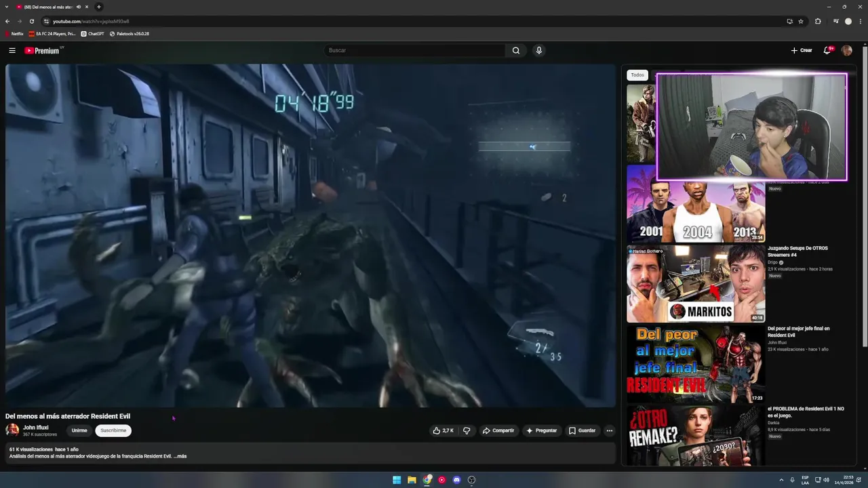Open Chrome extensions puzzle icon
The height and width of the screenshot is (488, 868).
818,21
